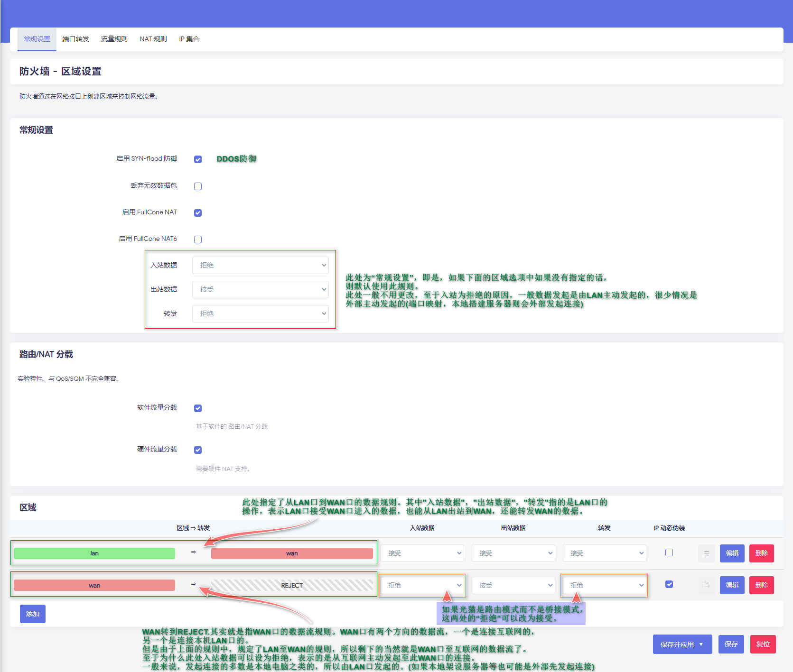Open the general 出站数据 dropdown

(260, 289)
